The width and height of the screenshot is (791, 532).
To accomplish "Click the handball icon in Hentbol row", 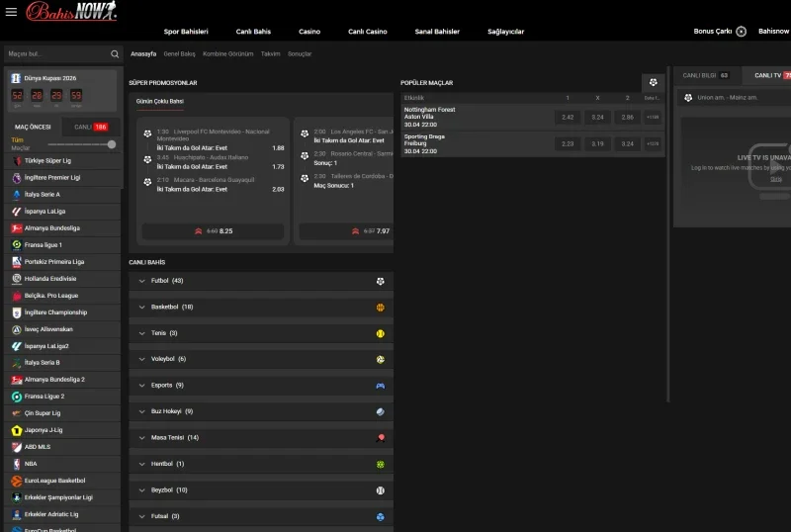I will click(381, 465).
